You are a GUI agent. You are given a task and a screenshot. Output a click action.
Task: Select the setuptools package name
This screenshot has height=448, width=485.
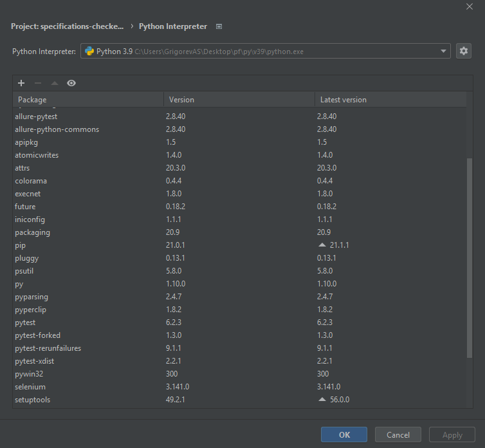(32, 400)
